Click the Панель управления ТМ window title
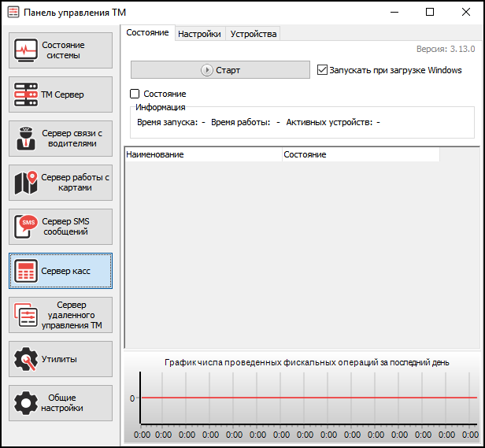485x448 pixels. 75,13
